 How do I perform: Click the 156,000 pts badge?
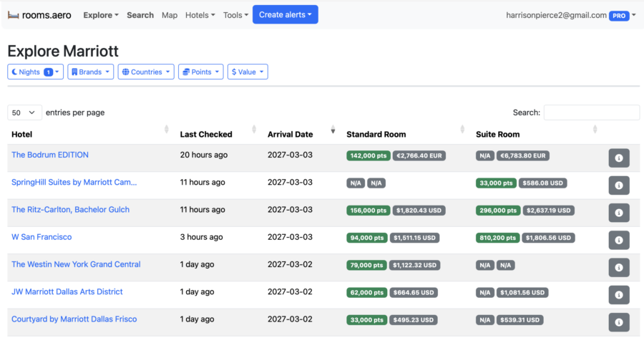coord(369,211)
